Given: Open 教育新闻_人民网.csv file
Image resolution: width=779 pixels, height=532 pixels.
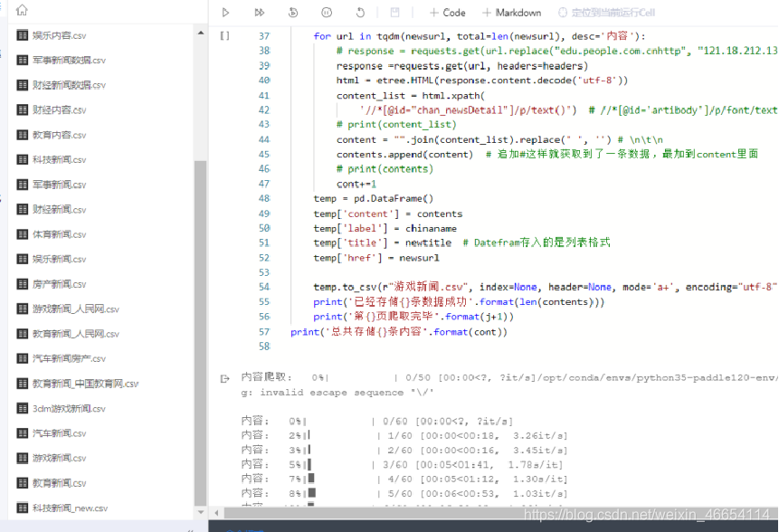Looking at the screenshot, I should coord(76,334).
